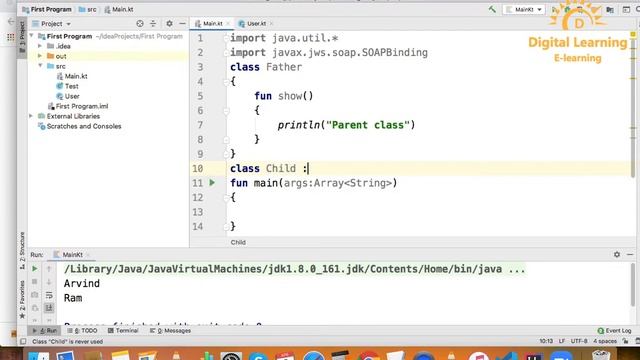
Task: Click Main.kt breadcrumb in navigation bar
Action: [x=119, y=9]
